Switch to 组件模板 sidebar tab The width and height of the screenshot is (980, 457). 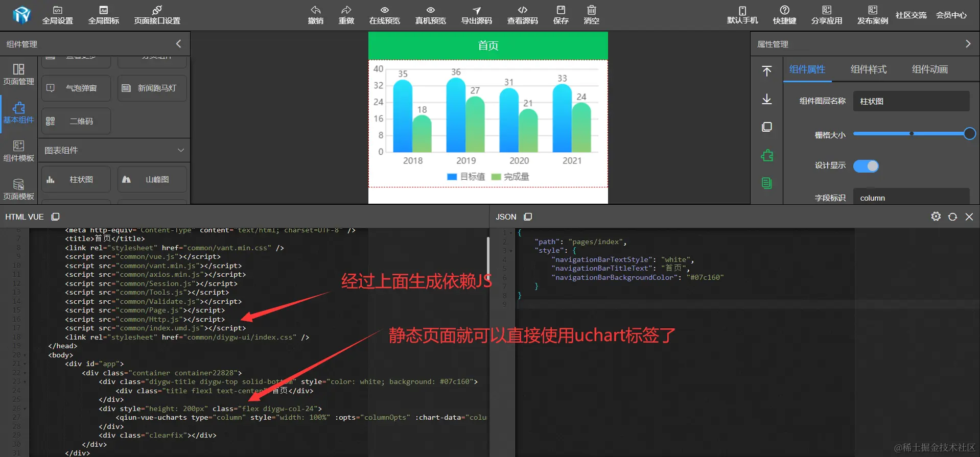click(18, 151)
